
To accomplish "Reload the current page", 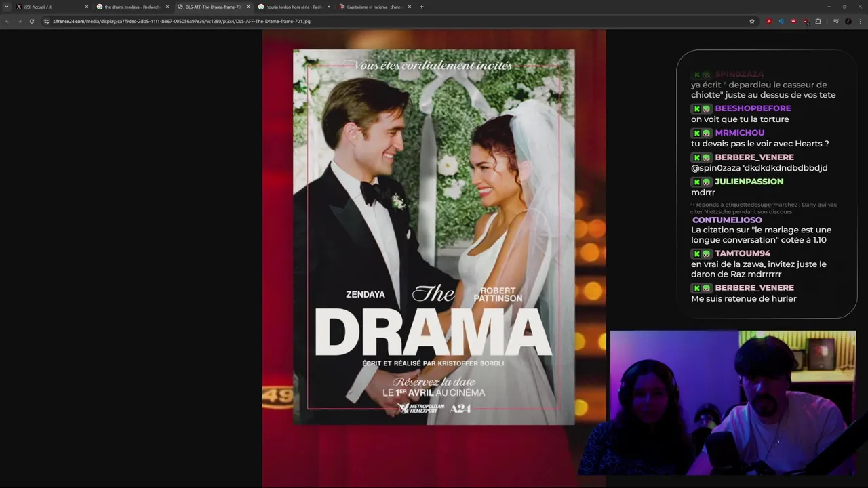I will tap(31, 21).
